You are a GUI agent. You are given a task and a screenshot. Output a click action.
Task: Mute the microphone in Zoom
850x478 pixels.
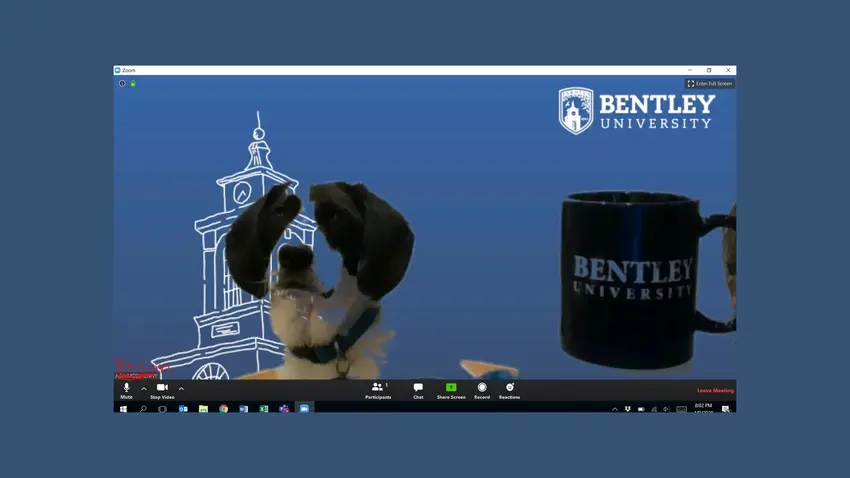126,390
